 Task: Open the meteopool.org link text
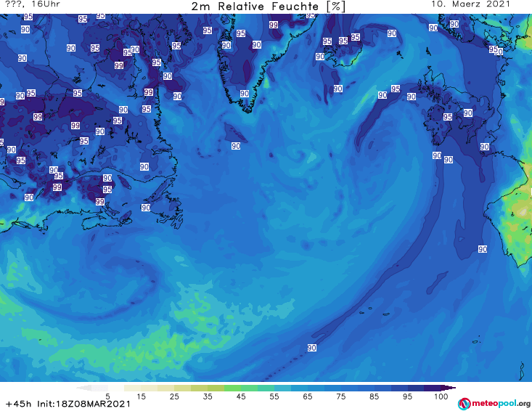pyautogui.click(x=501, y=403)
